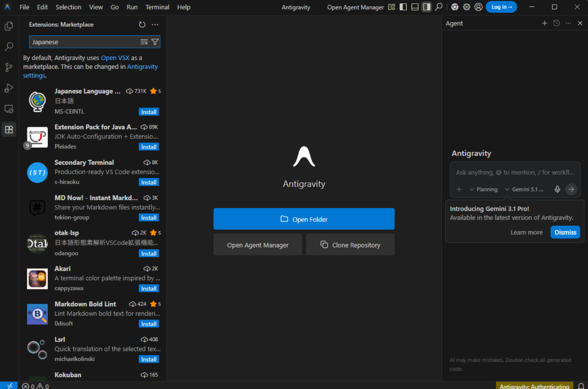Open the Terminal menu
The height and width of the screenshot is (389, 588).
(x=157, y=7)
